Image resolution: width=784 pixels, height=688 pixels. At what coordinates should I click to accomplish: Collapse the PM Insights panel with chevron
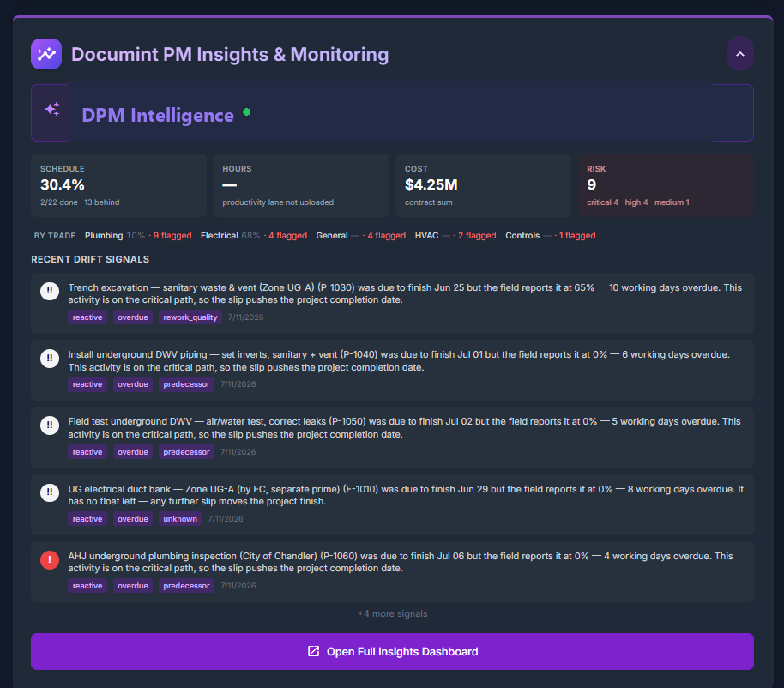(x=740, y=54)
